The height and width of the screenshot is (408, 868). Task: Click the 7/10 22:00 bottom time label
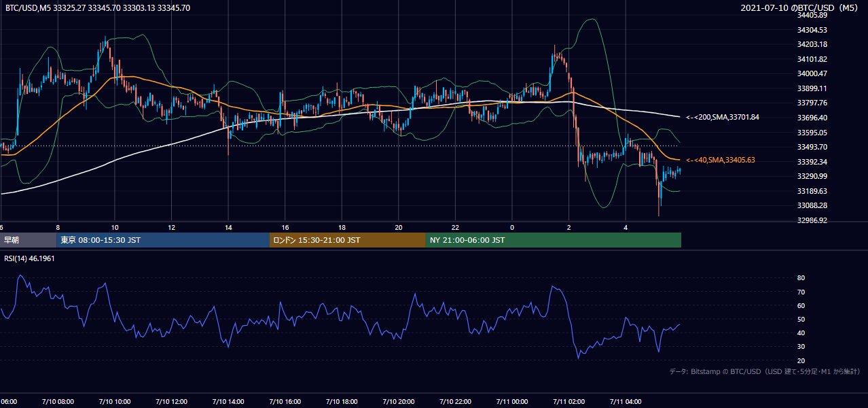pos(455,401)
